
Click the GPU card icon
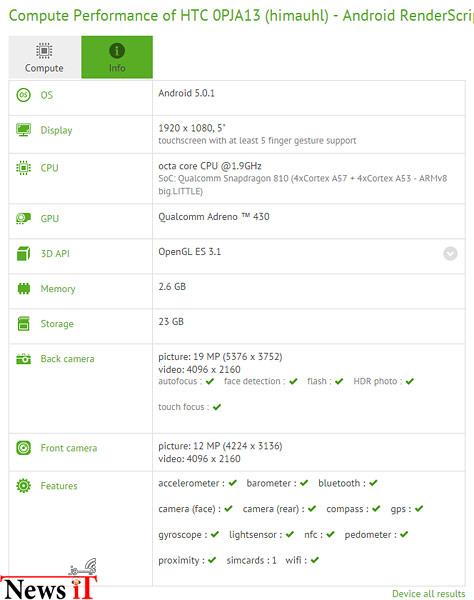23,218
